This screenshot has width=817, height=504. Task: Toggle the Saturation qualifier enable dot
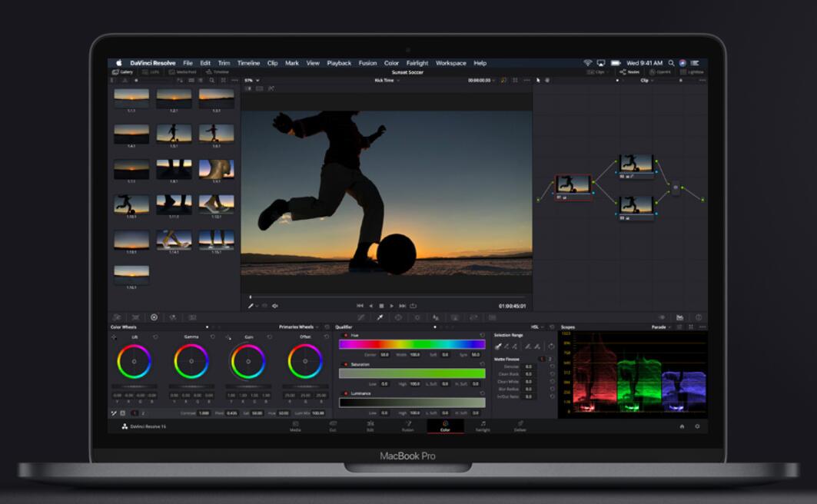point(347,364)
